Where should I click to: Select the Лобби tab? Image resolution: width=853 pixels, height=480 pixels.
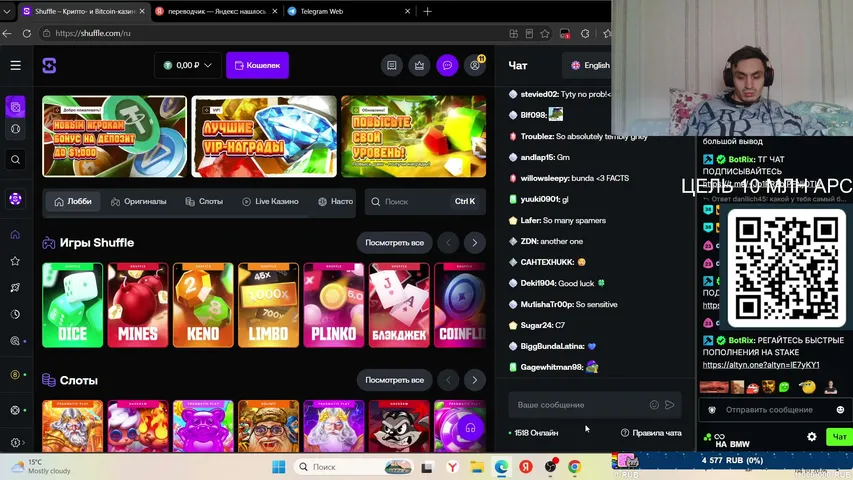point(73,201)
